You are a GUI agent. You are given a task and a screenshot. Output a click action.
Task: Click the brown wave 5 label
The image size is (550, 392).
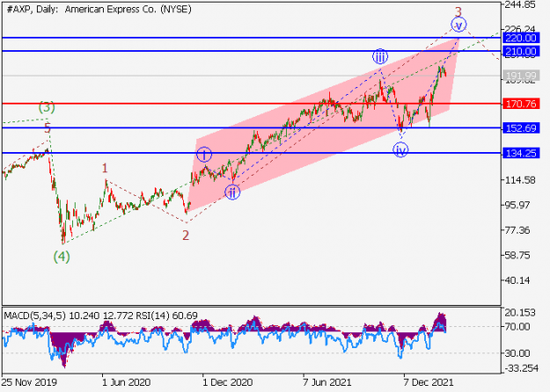point(48,127)
